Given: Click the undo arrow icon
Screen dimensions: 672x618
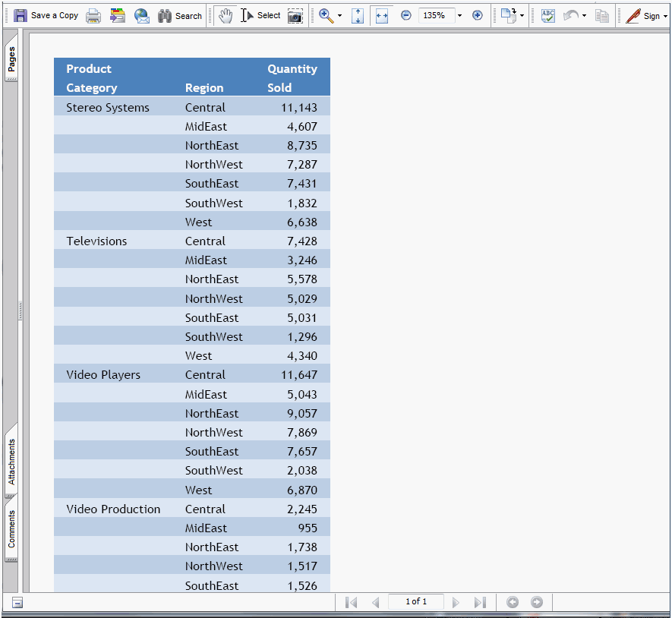Looking at the screenshot, I should [571, 16].
